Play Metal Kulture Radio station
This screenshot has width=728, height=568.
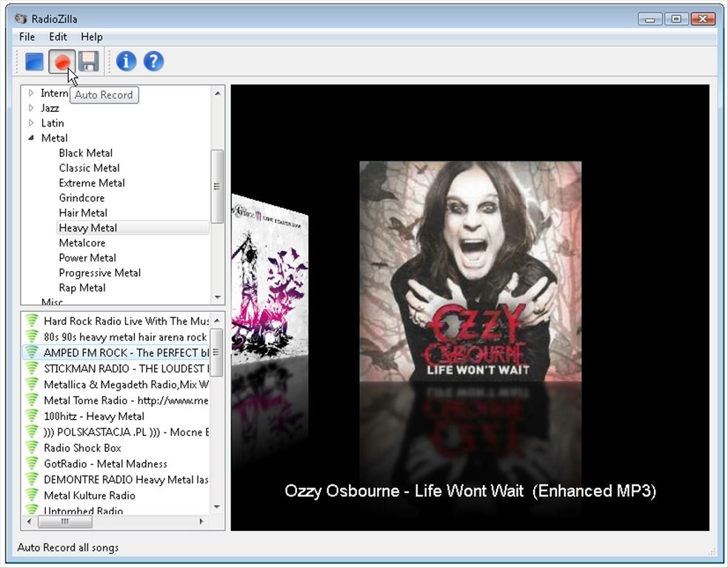(89, 495)
